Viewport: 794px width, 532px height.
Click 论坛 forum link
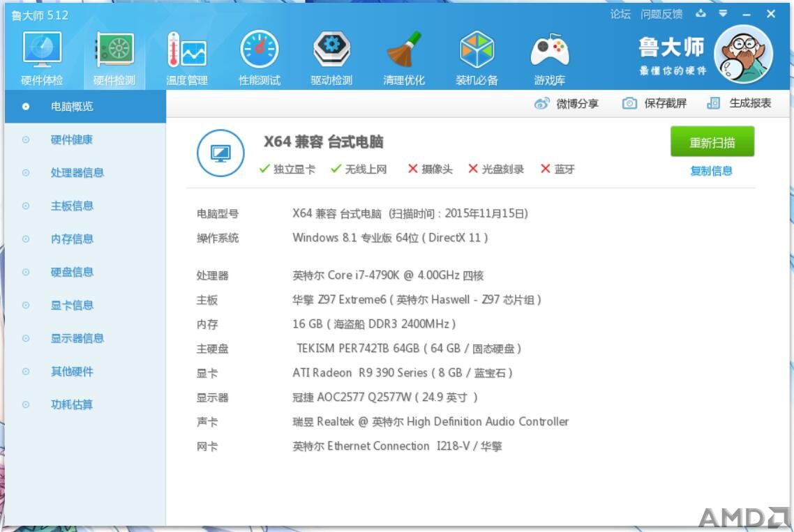[620, 14]
